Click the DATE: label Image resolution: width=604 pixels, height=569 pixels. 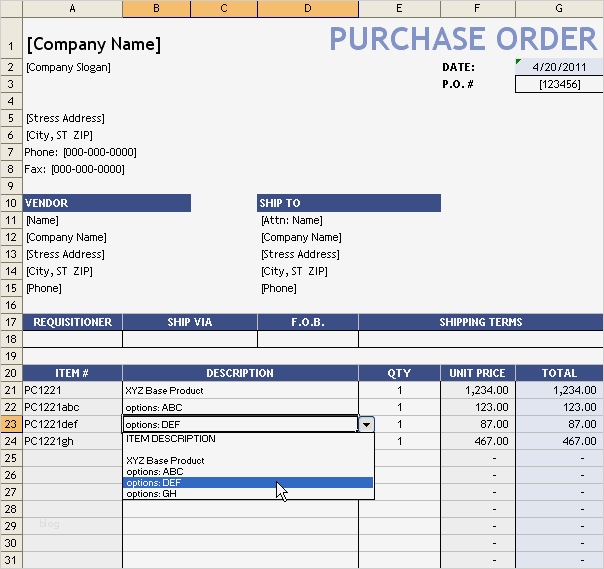(458, 67)
